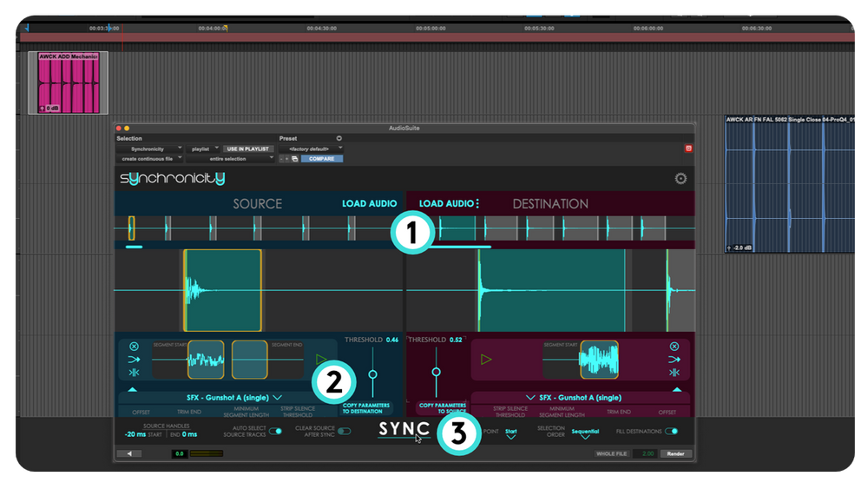
Task: Select the highlighted source waveform segment
Action: [222, 290]
